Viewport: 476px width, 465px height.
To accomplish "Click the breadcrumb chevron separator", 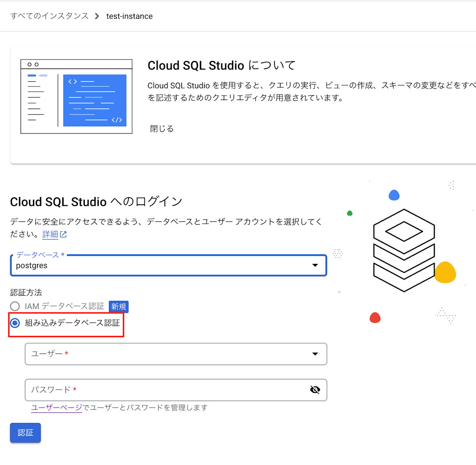I will click(x=97, y=16).
